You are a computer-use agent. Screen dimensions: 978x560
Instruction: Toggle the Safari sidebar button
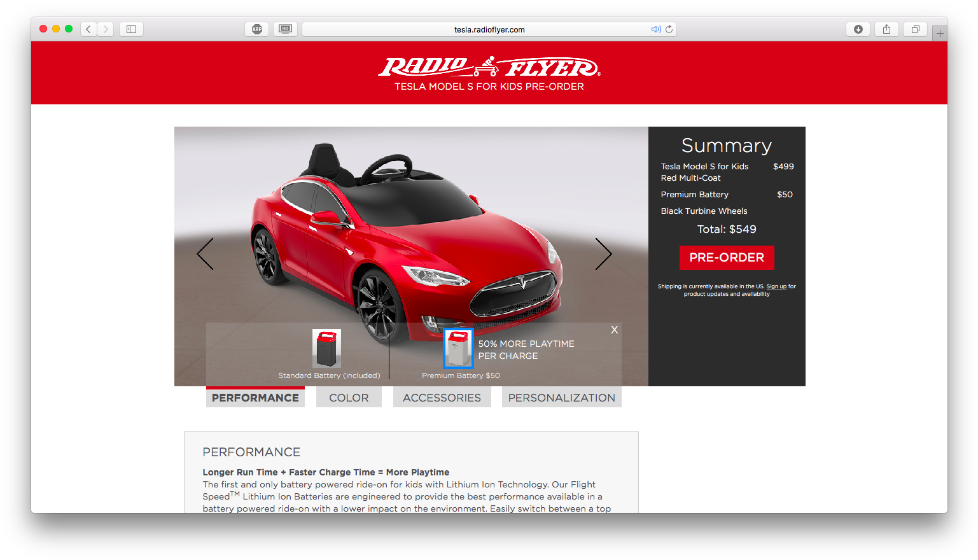131,29
